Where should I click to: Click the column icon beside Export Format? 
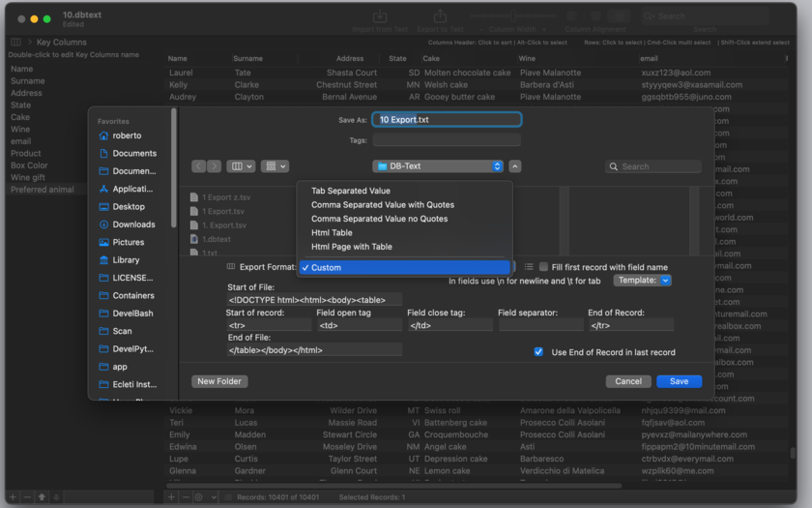coord(231,267)
